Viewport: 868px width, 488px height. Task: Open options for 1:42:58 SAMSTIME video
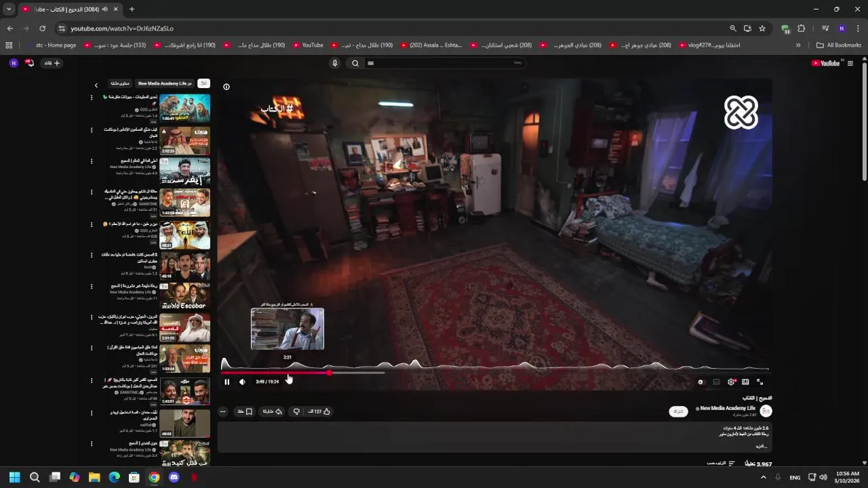(x=92, y=192)
